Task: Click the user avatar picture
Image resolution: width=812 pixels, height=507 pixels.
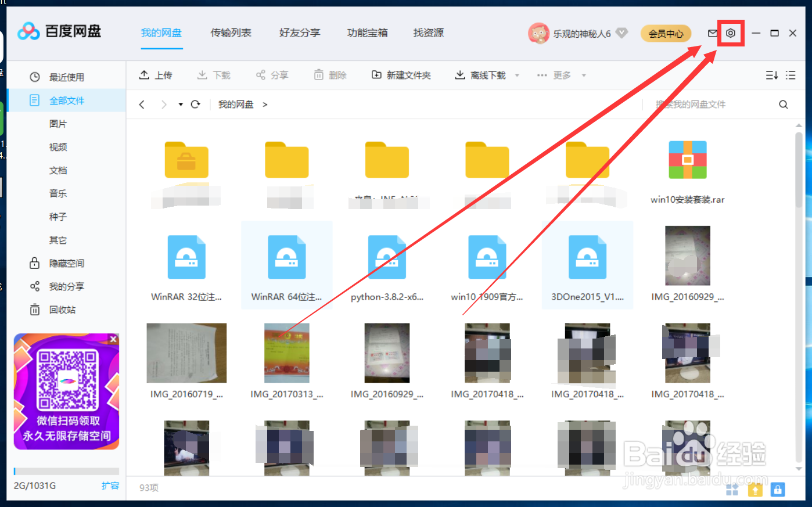Action: pos(538,33)
